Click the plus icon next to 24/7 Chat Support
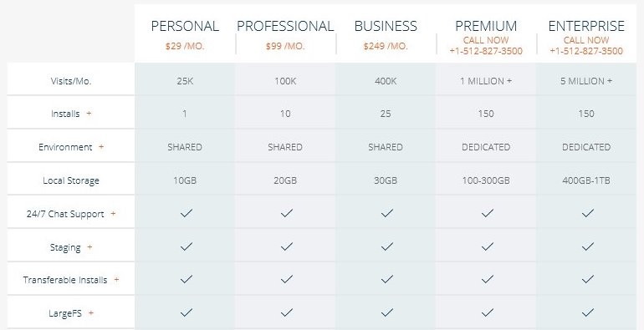 113,213
